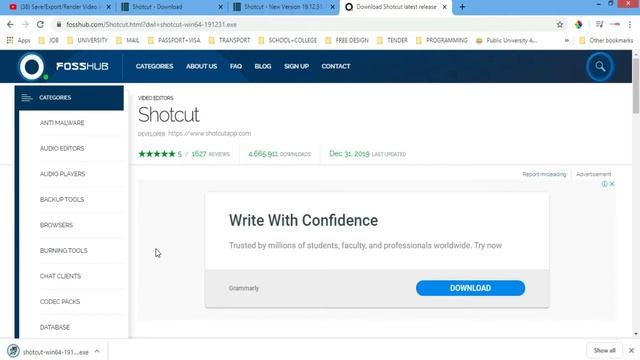Open the MAIL bookmarks folder
This screenshot has width=640, height=360.
click(128, 40)
